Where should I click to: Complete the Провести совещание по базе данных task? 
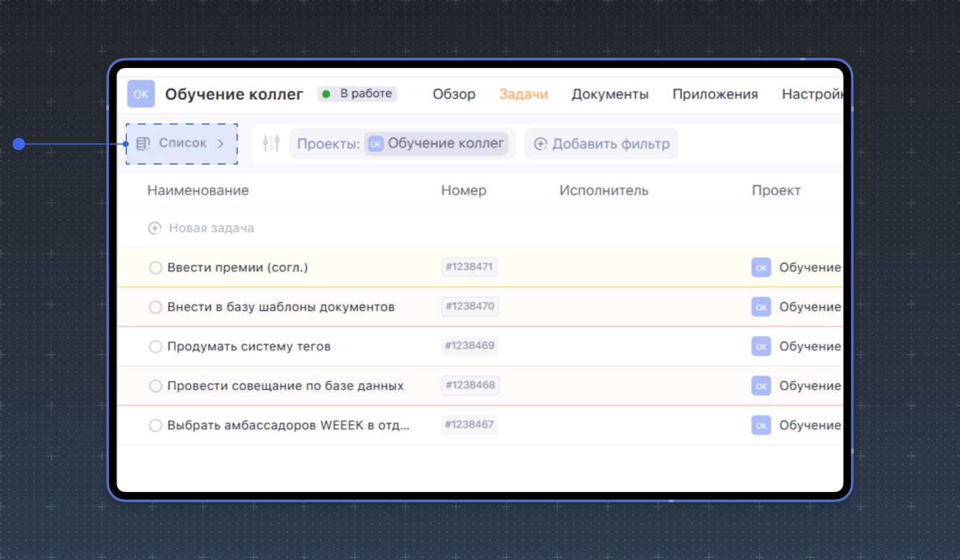point(155,386)
